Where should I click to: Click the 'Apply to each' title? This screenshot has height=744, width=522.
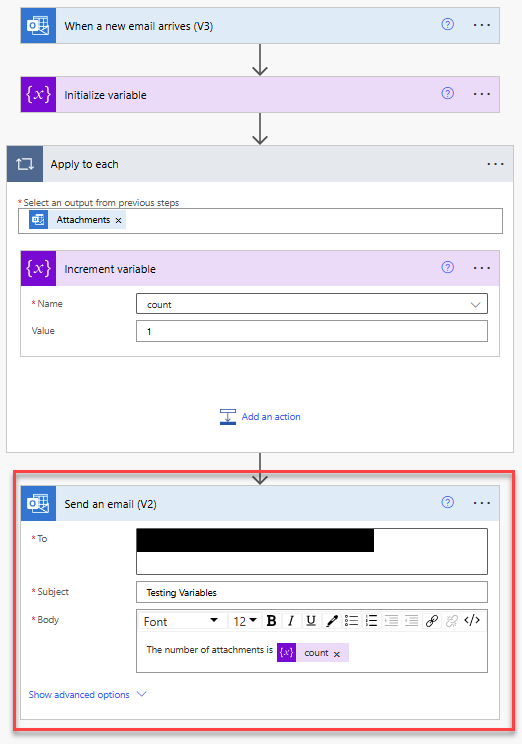tap(84, 164)
